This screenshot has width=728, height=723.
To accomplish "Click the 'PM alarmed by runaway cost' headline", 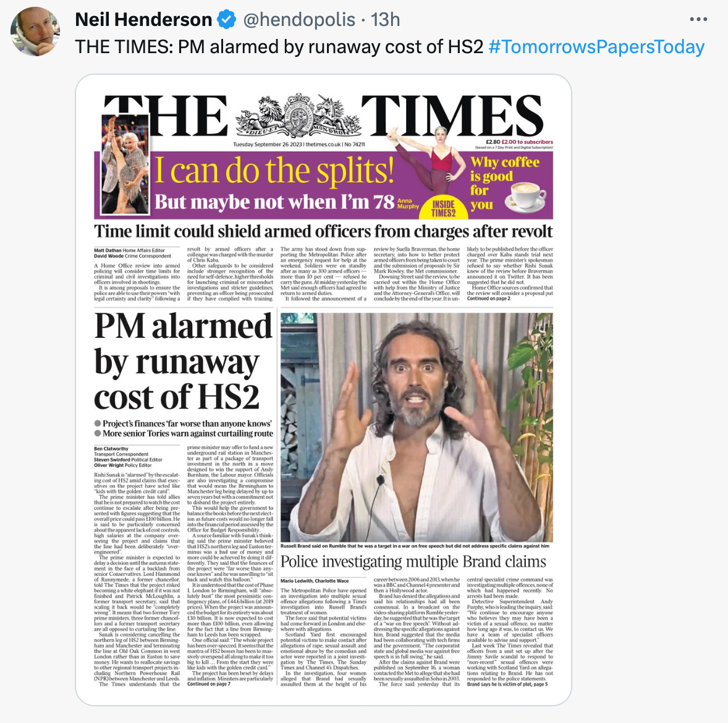I will pos(183,361).
